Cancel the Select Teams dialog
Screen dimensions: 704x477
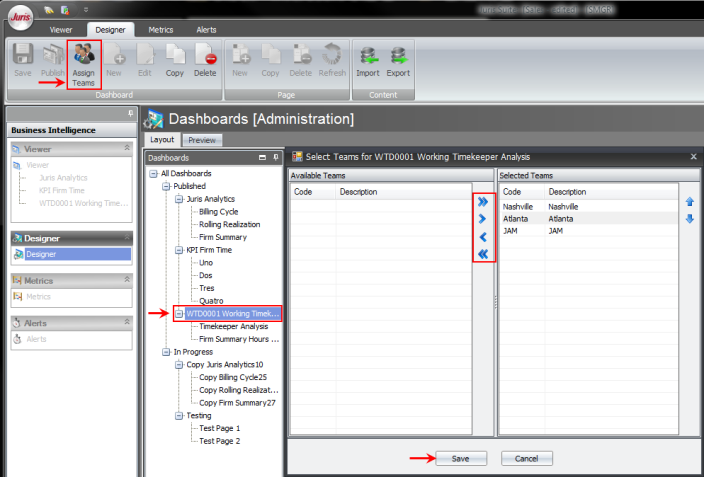[x=526, y=458]
